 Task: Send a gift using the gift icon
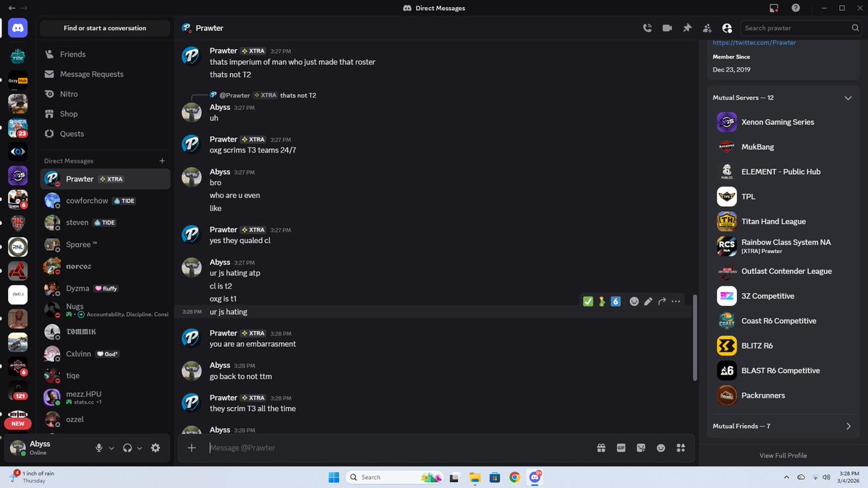(601, 448)
